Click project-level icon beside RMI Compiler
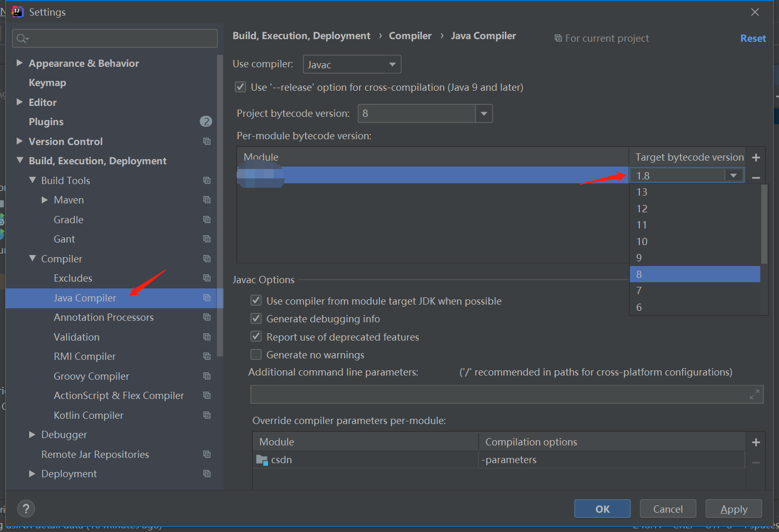The image size is (779, 532). pos(207,356)
